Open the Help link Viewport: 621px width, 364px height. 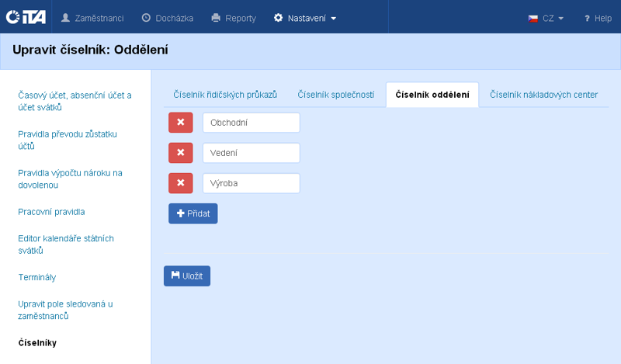pyautogui.click(x=598, y=18)
